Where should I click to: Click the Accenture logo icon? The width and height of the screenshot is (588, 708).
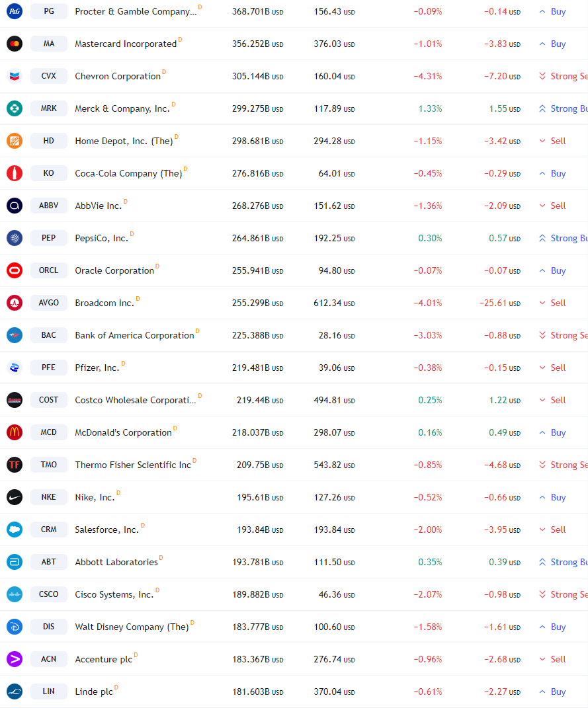click(x=15, y=659)
